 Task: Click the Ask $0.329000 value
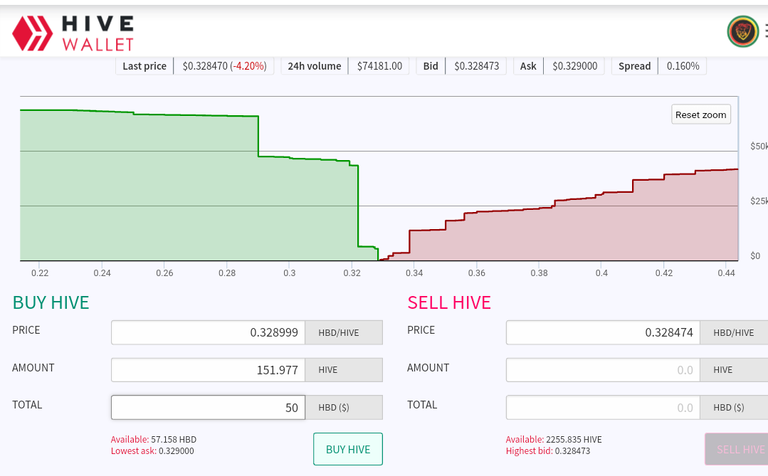(575, 66)
